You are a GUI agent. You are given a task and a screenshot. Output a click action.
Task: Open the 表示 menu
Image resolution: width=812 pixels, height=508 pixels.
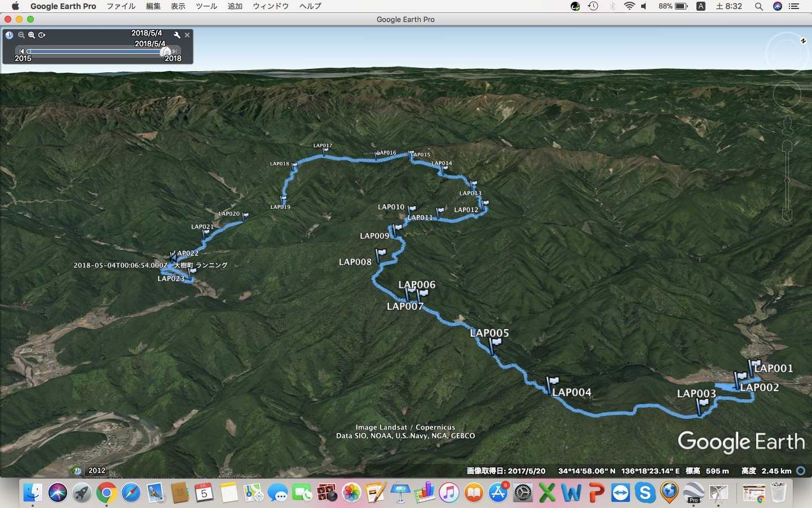click(x=178, y=6)
